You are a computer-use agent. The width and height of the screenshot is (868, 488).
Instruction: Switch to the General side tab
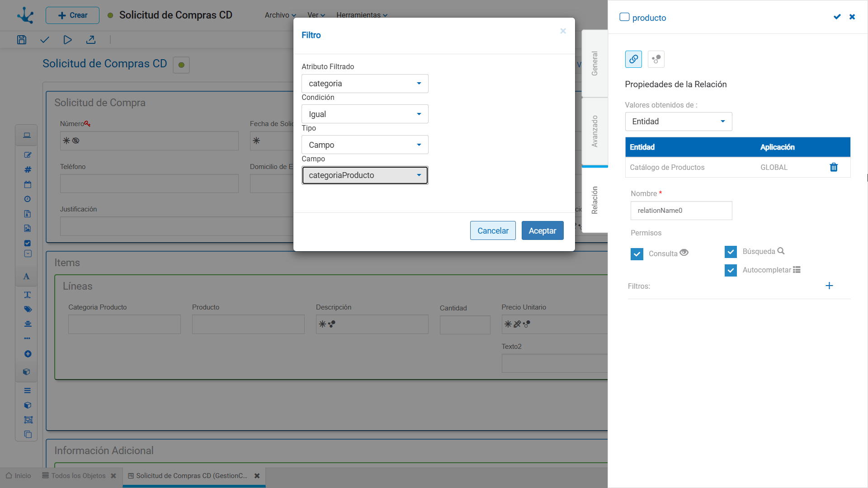click(594, 63)
